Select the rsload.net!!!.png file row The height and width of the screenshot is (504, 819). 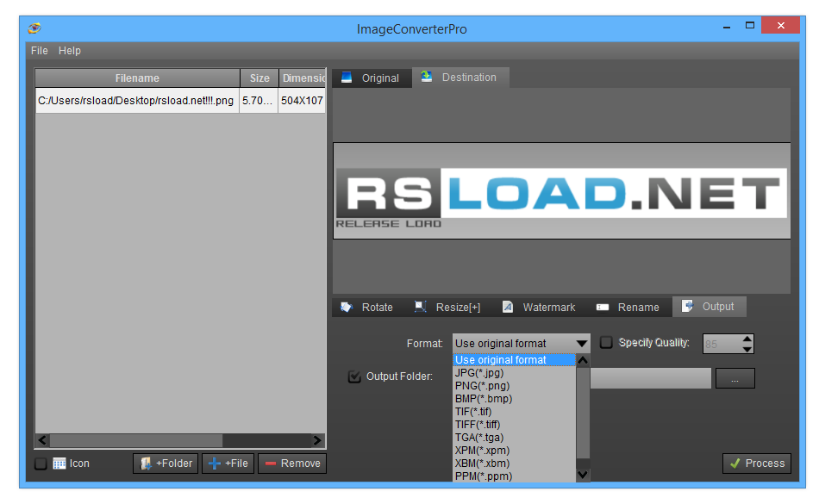click(180, 101)
